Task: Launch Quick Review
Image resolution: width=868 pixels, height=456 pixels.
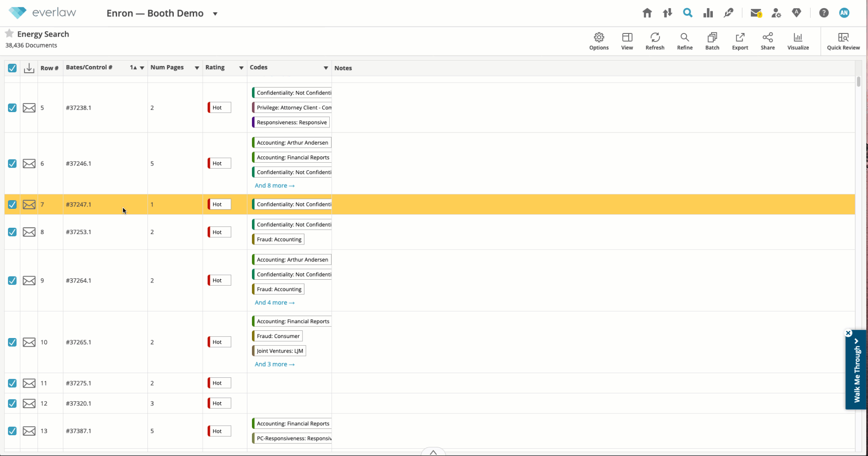Action: tap(843, 41)
